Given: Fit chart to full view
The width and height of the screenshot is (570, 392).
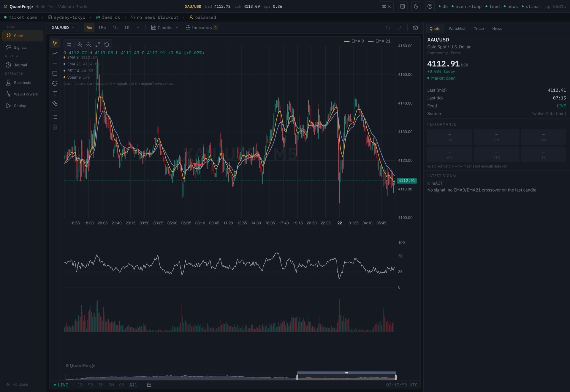Looking at the screenshot, I should click(98, 45).
